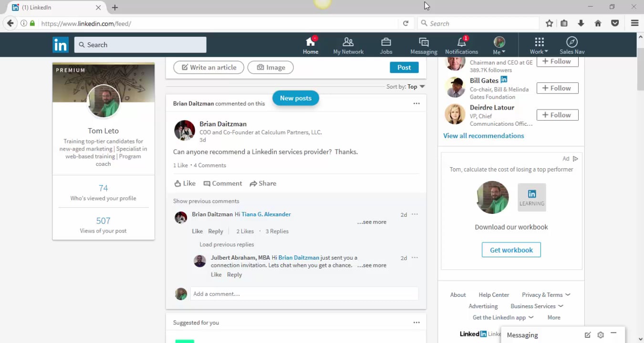Open the browser downloads arrow icon
Image resolution: width=644 pixels, height=343 pixels.
pos(581,23)
